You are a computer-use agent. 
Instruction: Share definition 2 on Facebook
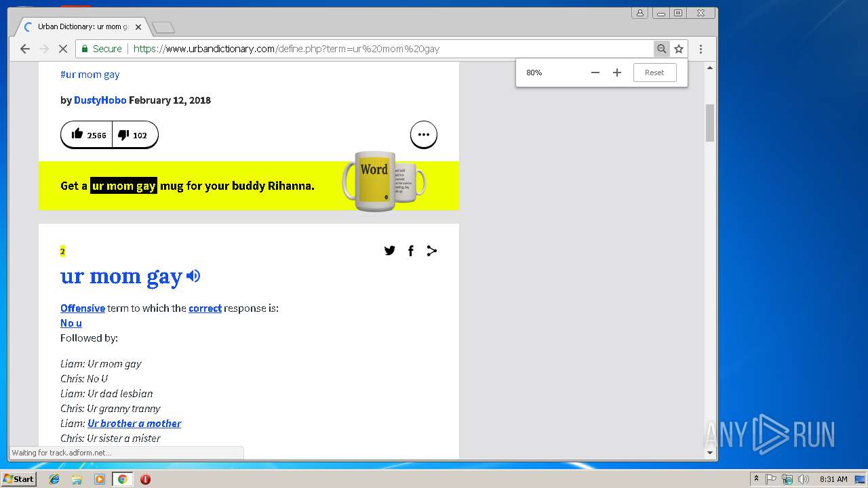pyautogui.click(x=410, y=251)
